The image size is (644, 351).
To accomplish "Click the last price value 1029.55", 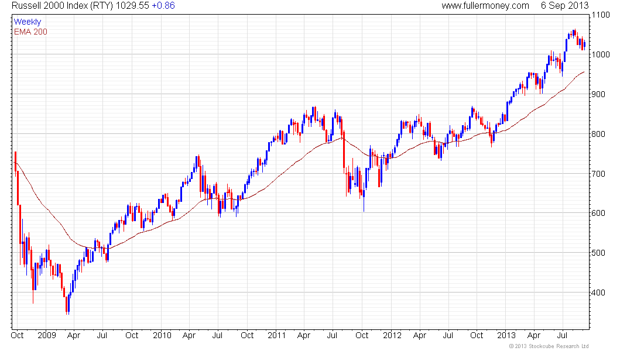I will pyautogui.click(x=132, y=6).
